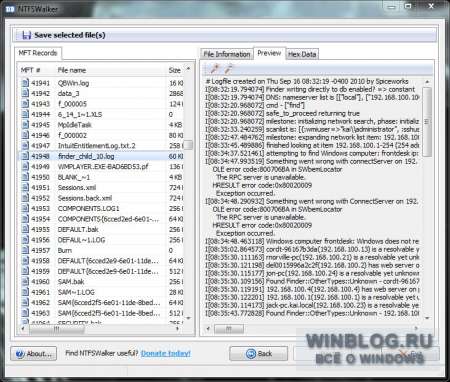Click file icon of record 41950 BLANK_~1
The image size is (450, 382).
pos(25,177)
